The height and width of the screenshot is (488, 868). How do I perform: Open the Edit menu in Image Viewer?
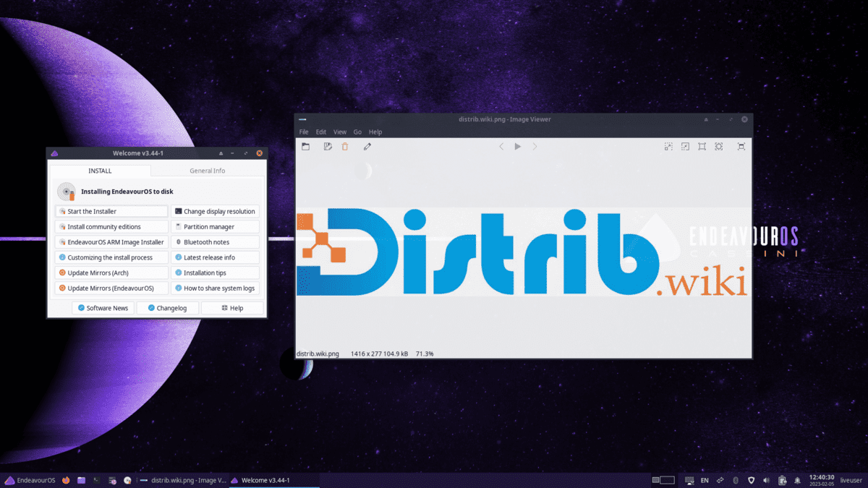321,132
